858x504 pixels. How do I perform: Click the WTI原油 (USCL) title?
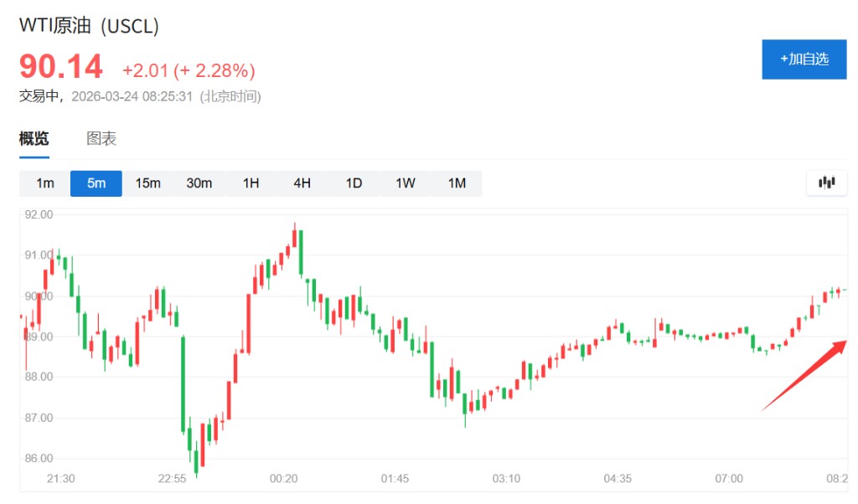tap(89, 26)
